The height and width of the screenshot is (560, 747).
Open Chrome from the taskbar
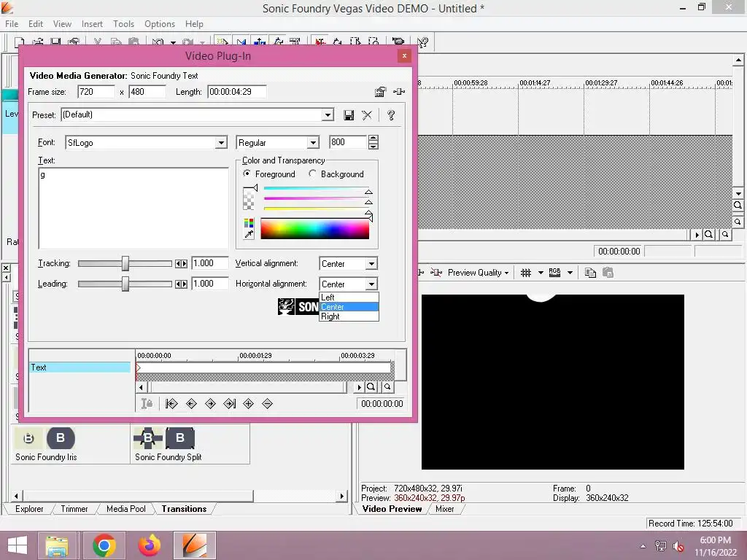click(104, 545)
